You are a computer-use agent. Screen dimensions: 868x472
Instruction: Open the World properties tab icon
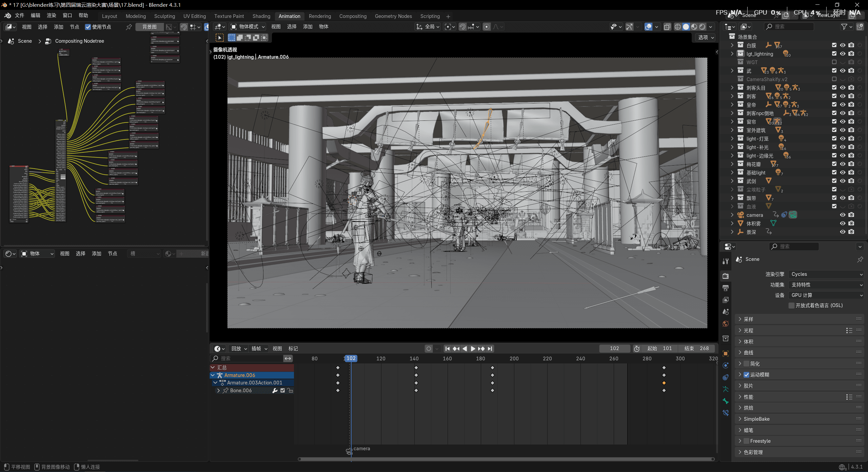[726, 324]
